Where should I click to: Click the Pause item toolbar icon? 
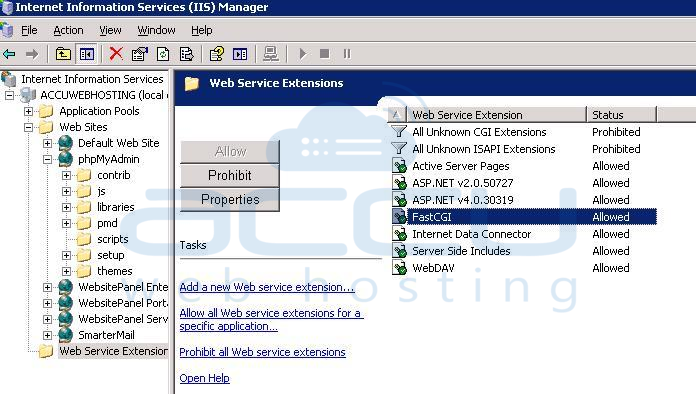pyautogui.click(x=347, y=54)
